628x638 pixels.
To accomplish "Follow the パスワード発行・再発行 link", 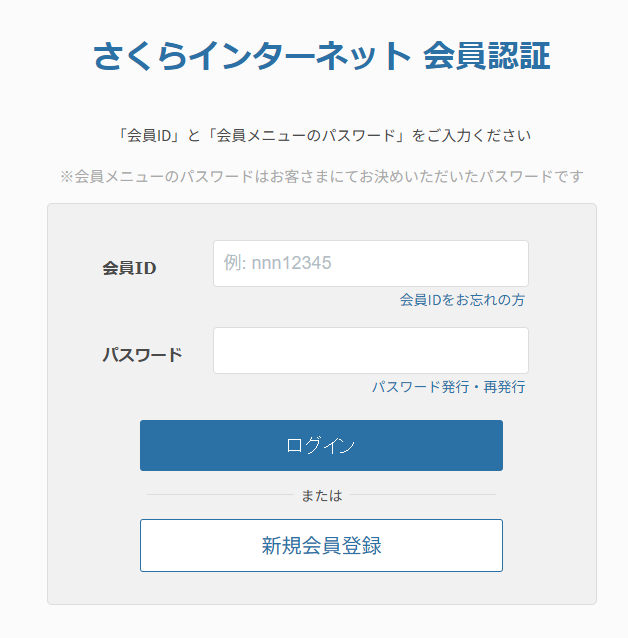I will coord(448,387).
